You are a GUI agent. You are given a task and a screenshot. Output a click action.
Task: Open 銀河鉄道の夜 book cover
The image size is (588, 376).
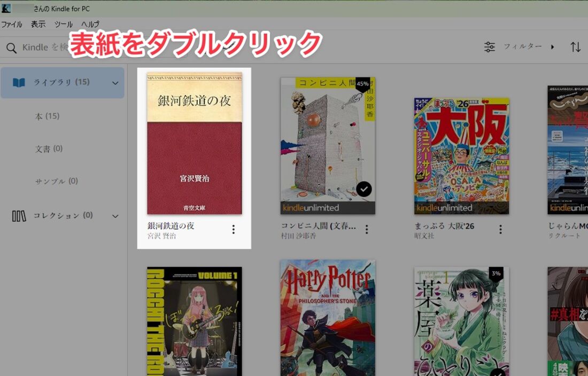(x=194, y=143)
